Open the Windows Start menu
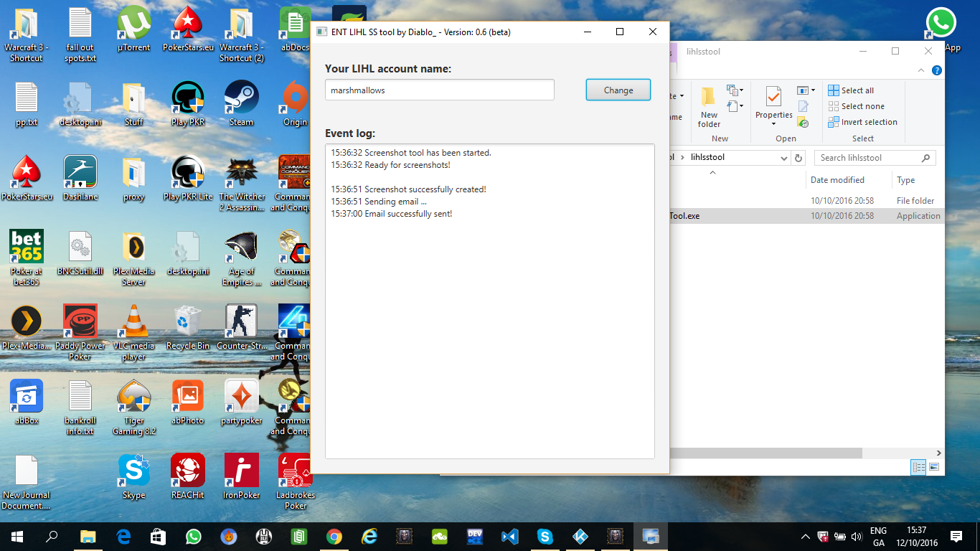The image size is (980, 551). tap(17, 536)
